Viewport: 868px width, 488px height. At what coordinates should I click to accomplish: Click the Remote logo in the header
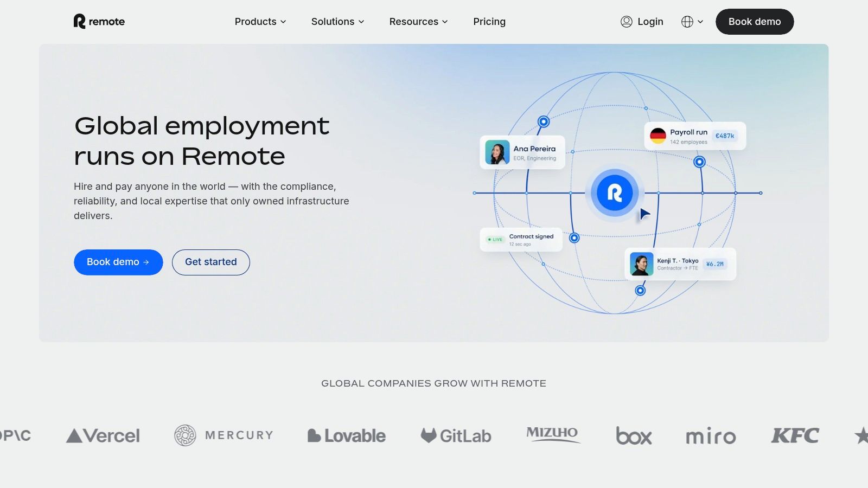point(99,21)
